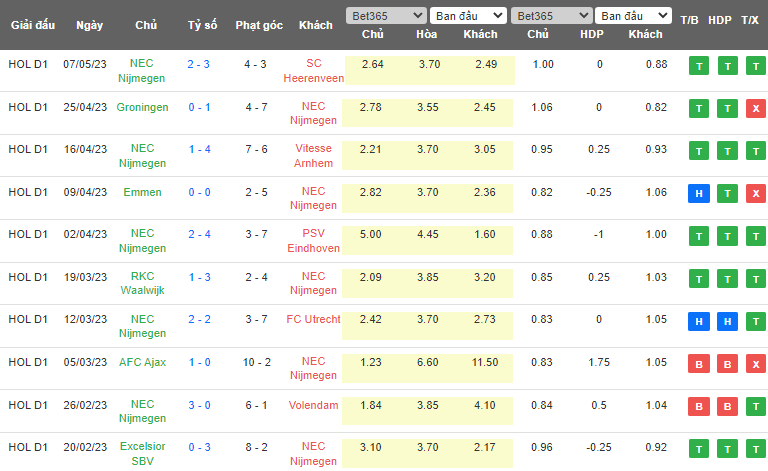Click the red X badge for 25/04/23 match

[x=756, y=109]
